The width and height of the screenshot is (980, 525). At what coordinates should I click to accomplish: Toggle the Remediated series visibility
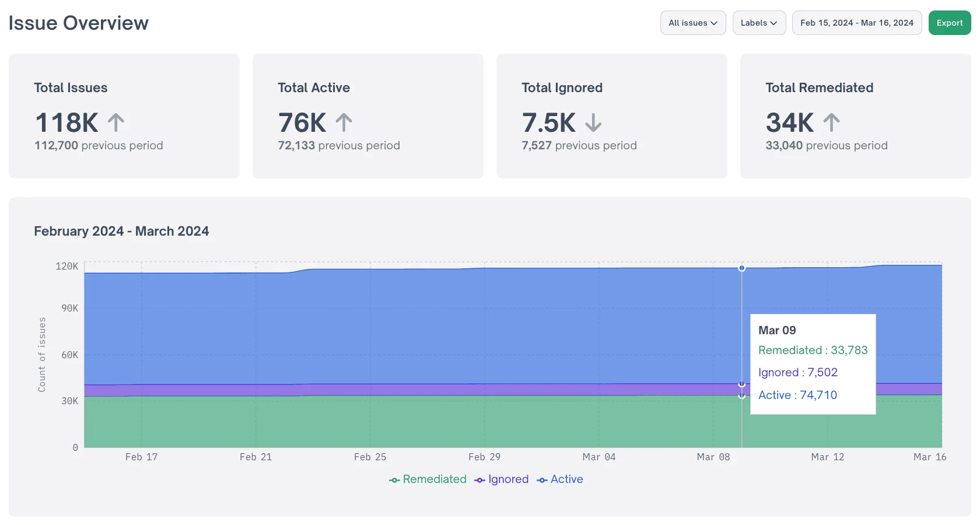[434, 479]
